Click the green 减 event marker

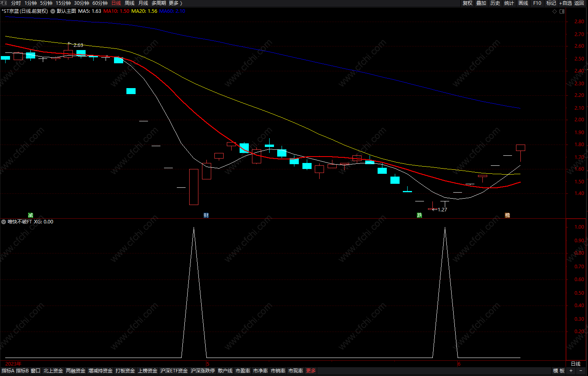[x=30, y=215]
